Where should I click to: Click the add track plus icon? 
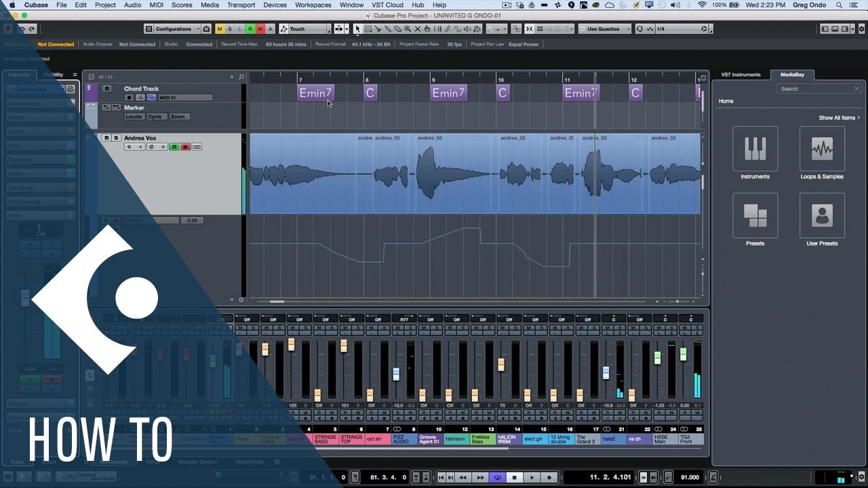[x=232, y=77]
